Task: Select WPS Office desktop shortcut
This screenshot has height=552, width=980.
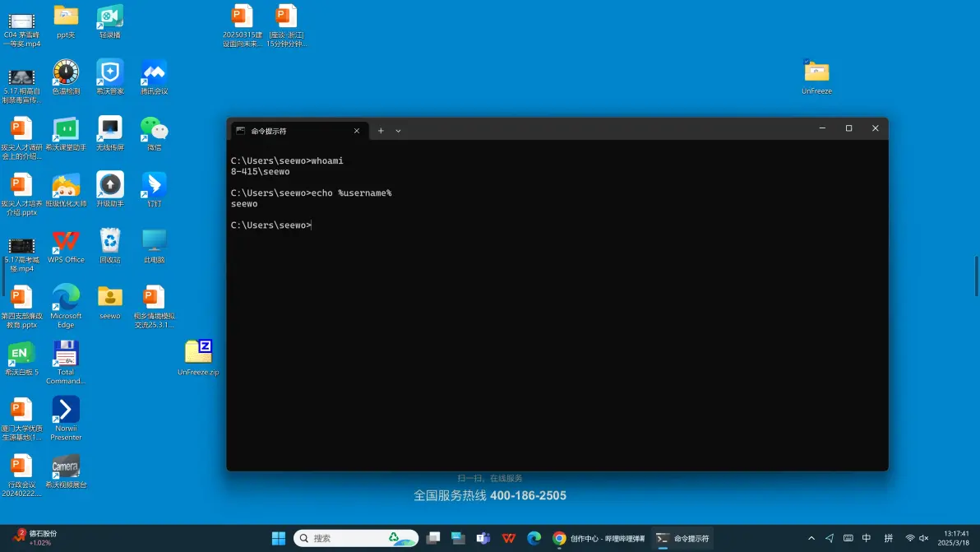Action: [x=66, y=242]
